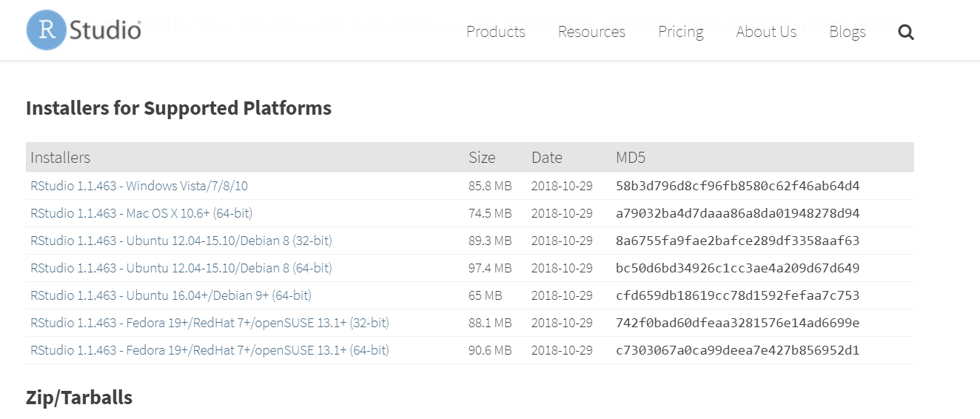Open the Resources menu
The width and height of the screenshot is (980, 419).
[x=591, y=32]
